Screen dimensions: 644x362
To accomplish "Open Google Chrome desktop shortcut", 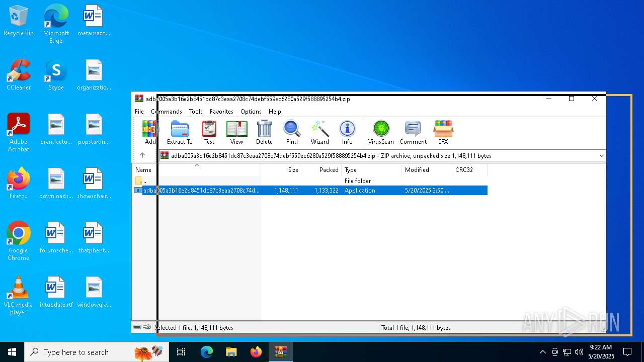I will [x=19, y=241].
